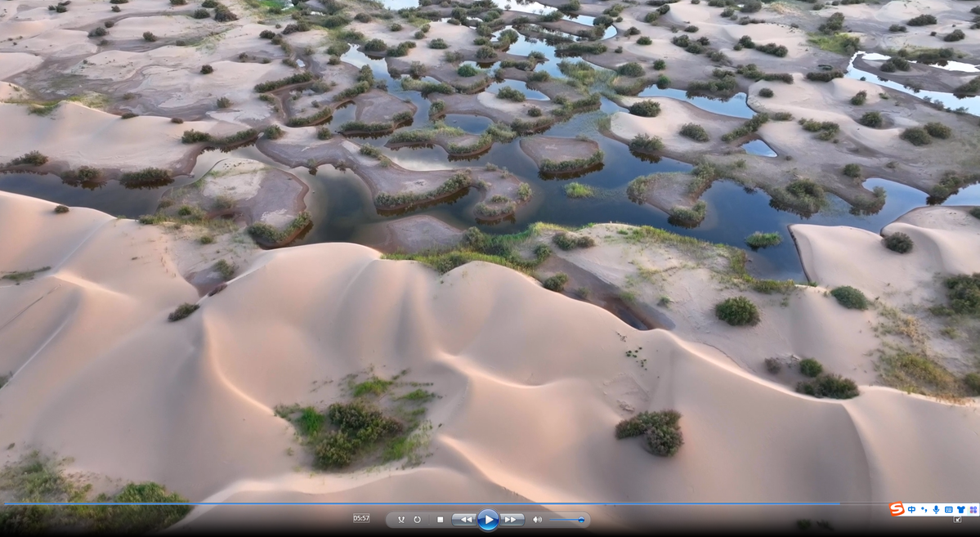
Task: Start Sogou voice input microphone
Action: point(936,509)
